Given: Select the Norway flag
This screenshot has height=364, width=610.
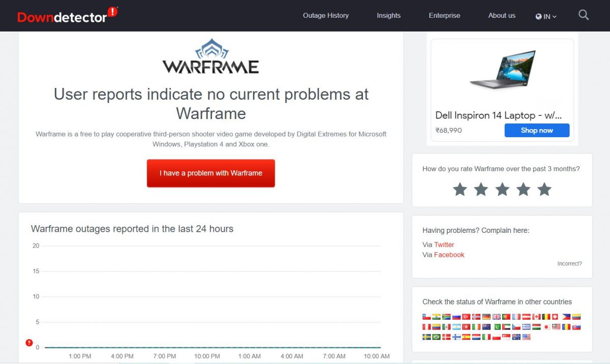Looking at the screenshot, I should (x=476, y=317).
